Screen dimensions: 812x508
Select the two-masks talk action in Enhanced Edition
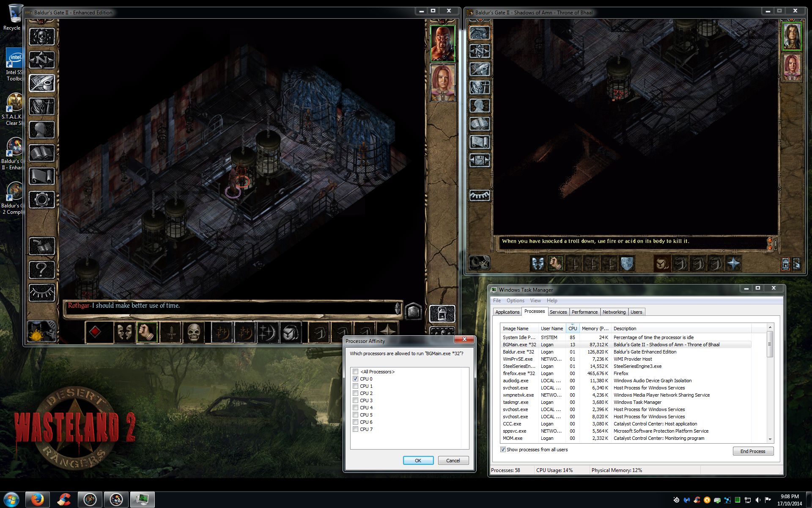pos(124,332)
